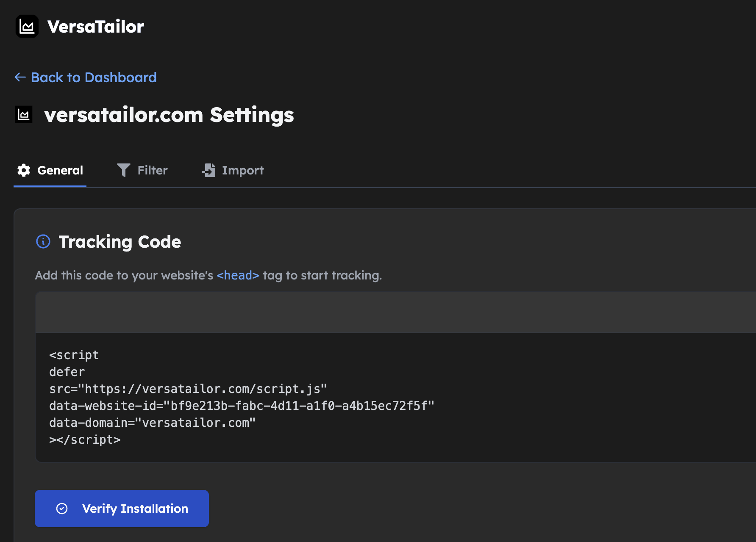
Task: Click the data-domain line in the script
Action: 152,422
